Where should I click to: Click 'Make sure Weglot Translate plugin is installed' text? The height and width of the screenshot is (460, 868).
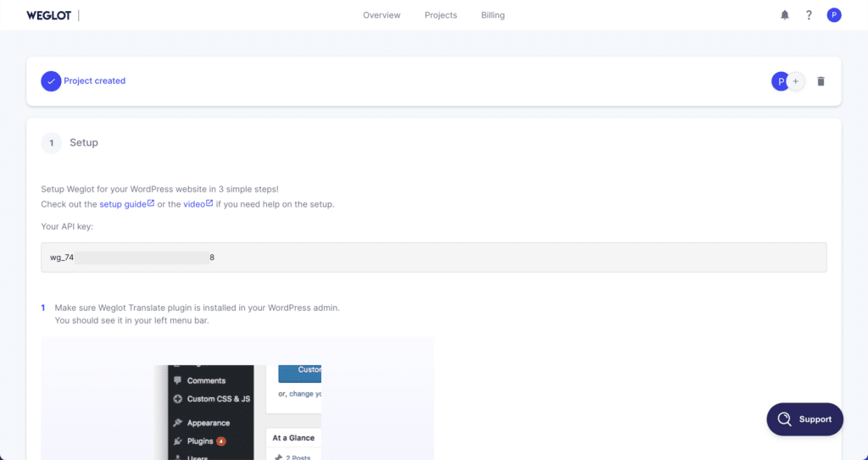197,308
